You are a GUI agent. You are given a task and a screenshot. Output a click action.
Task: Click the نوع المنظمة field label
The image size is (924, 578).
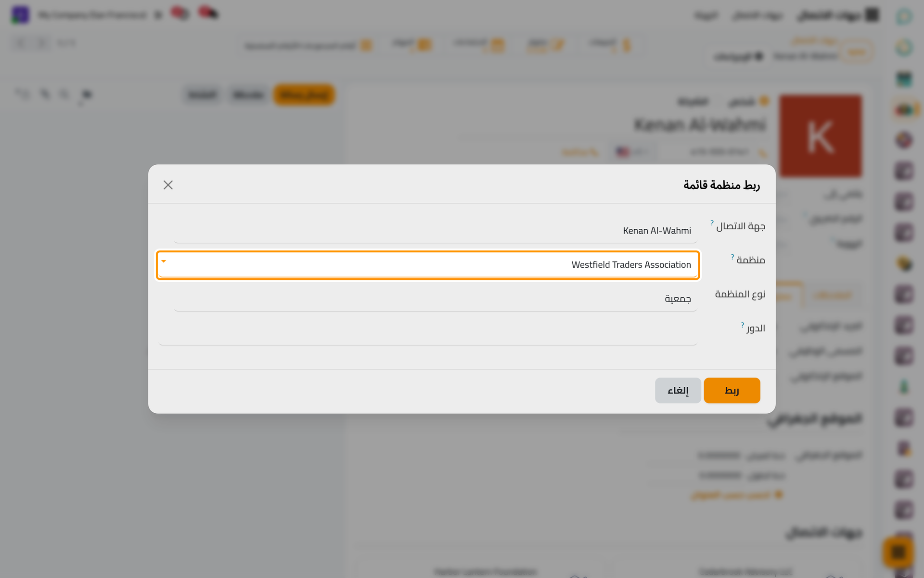tap(740, 294)
